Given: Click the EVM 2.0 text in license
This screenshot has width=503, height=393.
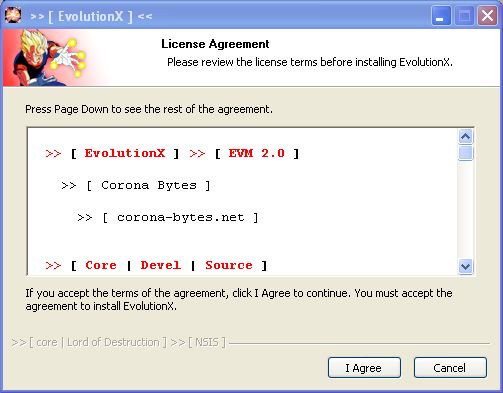Looking at the screenshot, I should [x=256, y=153].
